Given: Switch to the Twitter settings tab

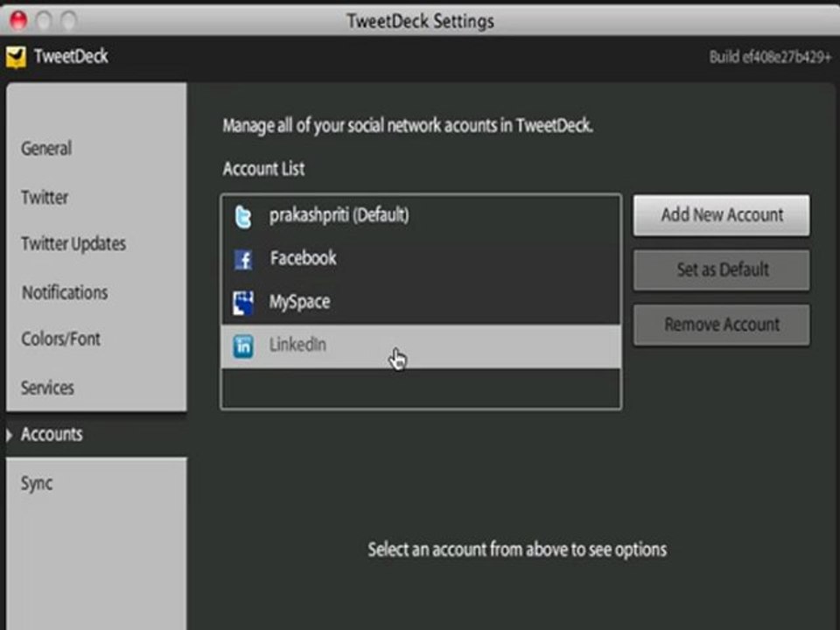Looking at the screenshot, I should tap(45, 197).
